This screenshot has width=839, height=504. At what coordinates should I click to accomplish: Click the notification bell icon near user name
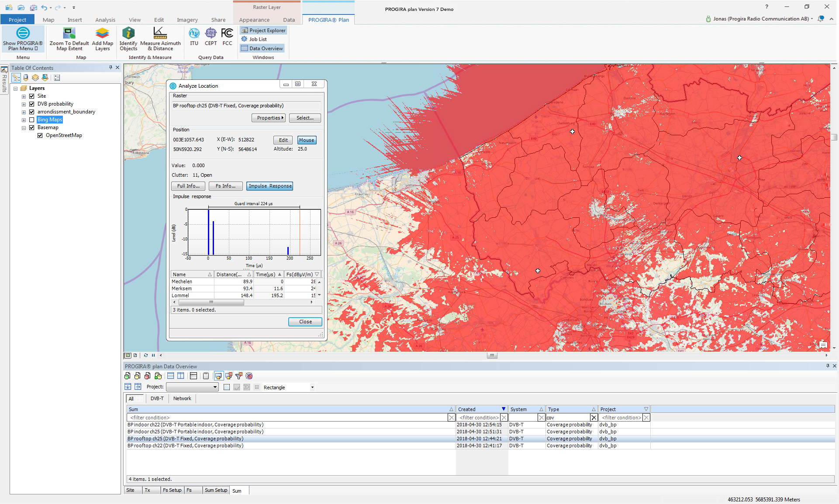pos(821,19)
